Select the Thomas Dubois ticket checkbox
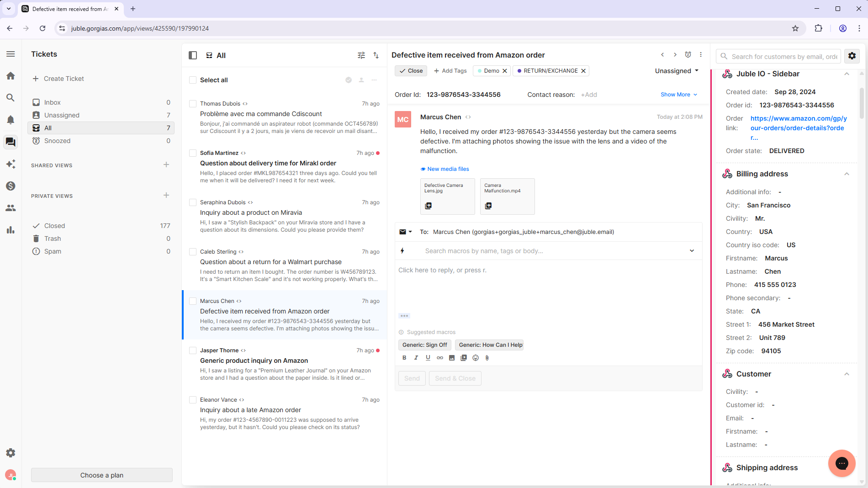The image size is (868, 488). pos(193,104)
